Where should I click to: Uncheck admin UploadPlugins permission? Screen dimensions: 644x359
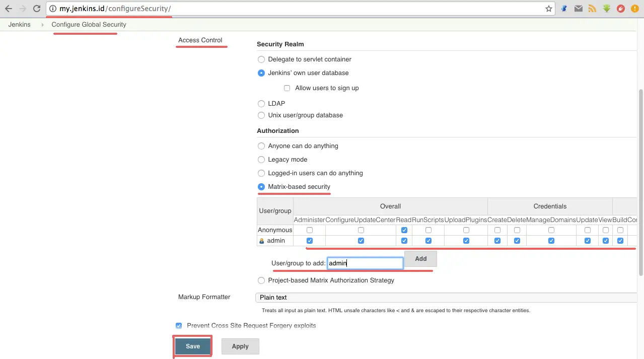pos(466,241)
